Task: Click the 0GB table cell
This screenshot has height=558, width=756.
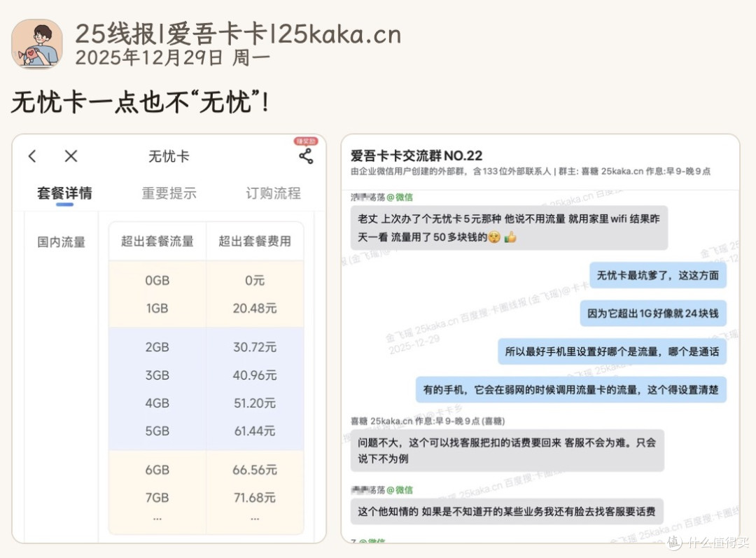Action: (x=157, y=280)
